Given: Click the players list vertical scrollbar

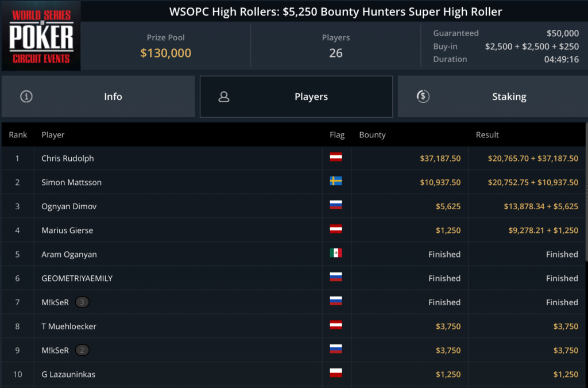Looking at the screenshot, I should click(x=586, y=172).
